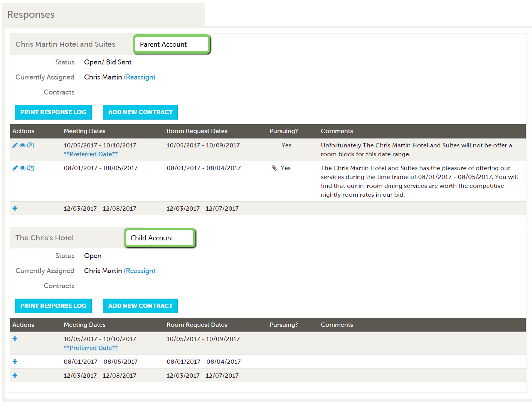This screenshot has height=402, width=532.
Task: Click Preferred Date note in The Chris's Hotel table
Action: point(91,348)
